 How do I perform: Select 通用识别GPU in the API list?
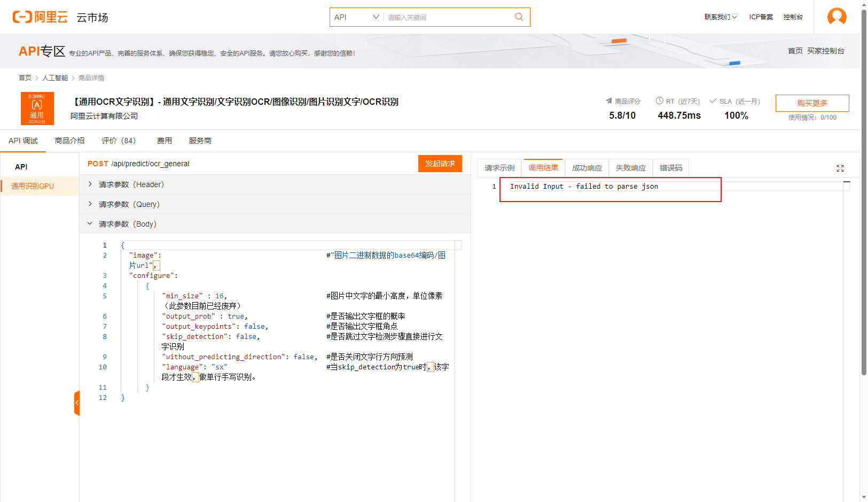[40, 186]
